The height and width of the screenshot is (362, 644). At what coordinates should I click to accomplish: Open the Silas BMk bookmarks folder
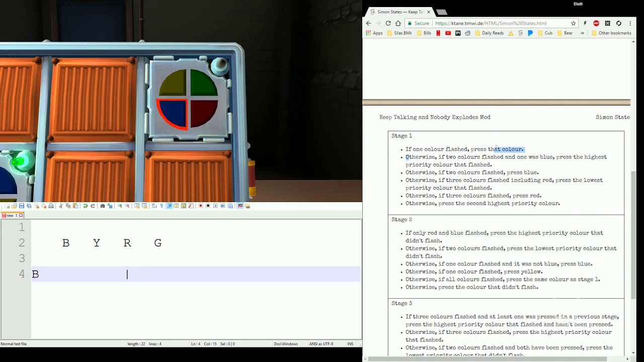[x=399, y=33]
